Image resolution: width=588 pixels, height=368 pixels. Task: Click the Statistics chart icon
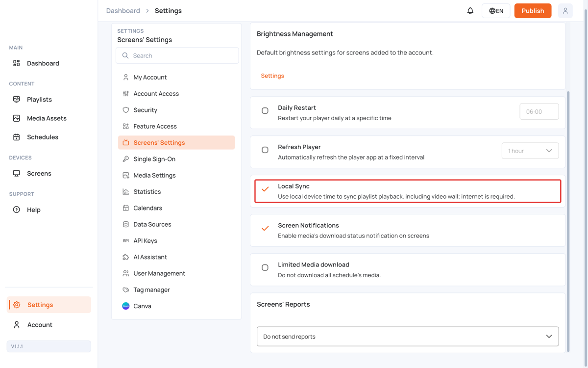[126, 192]
